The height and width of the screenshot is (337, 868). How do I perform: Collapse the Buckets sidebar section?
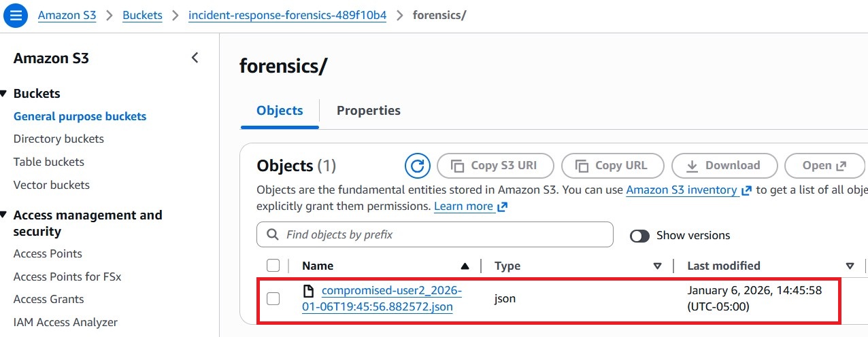tap(3, 94)
